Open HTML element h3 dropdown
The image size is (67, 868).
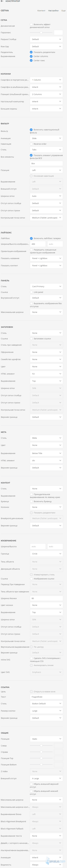pos(47,374)
